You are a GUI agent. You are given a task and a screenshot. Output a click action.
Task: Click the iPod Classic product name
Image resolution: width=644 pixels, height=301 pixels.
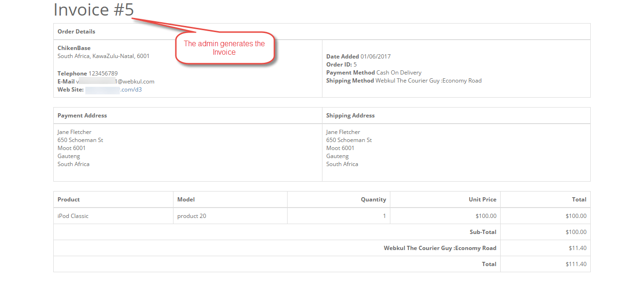(72, 216)
